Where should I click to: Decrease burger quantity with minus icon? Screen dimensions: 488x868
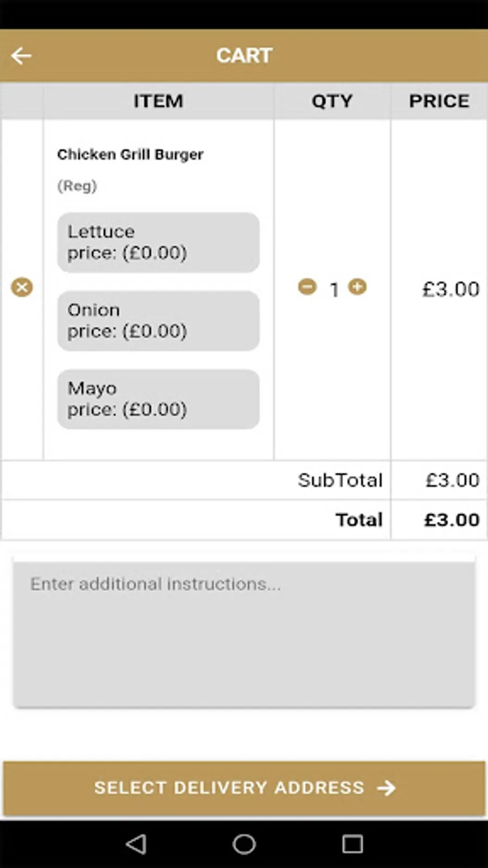click(x=307, y=286)
